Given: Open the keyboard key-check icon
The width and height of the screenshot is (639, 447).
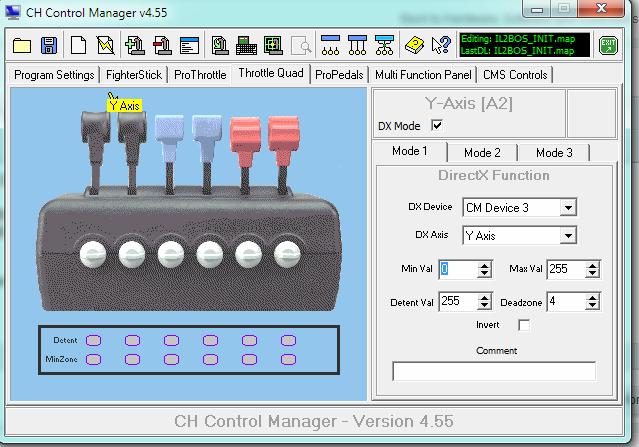Looking at the screenshot, I should click(x=247, y=45).
